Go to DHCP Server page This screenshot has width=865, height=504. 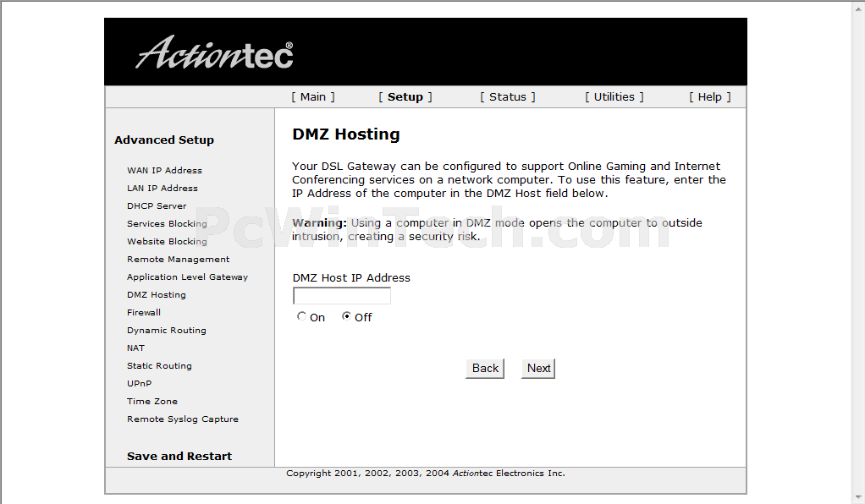point(157,205)
